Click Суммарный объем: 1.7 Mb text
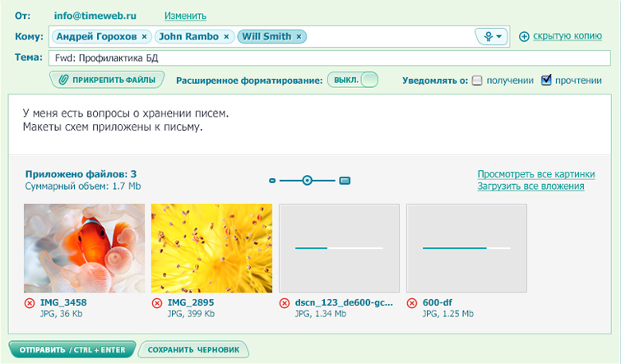Image resolution: width=621 pixels, height=364 pixels. coord(83,187)
